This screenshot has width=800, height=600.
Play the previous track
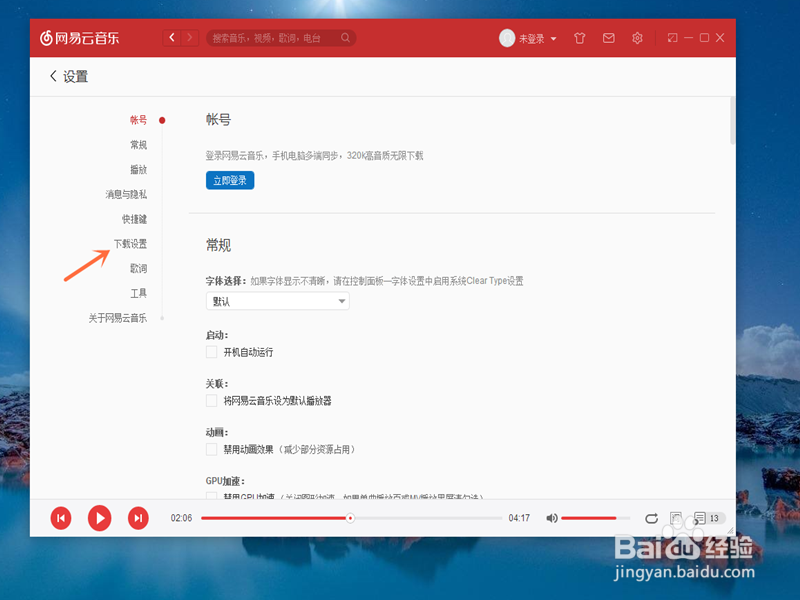point(61,518)
